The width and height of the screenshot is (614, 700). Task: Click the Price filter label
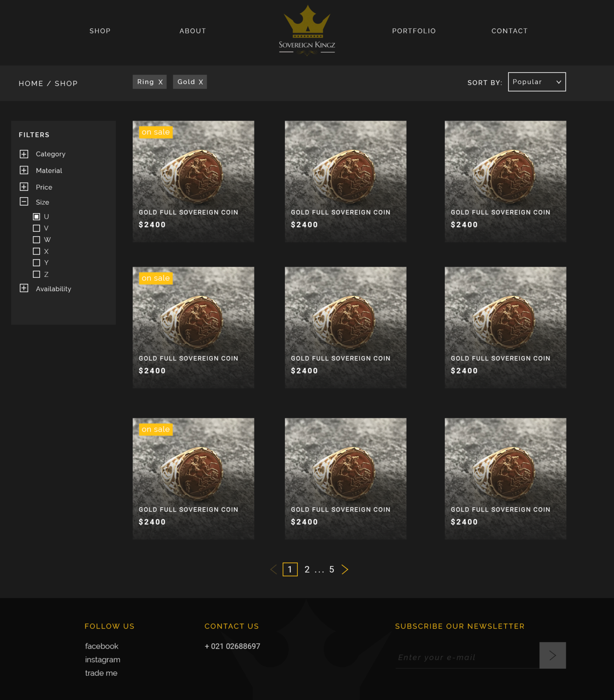point(44,187)
